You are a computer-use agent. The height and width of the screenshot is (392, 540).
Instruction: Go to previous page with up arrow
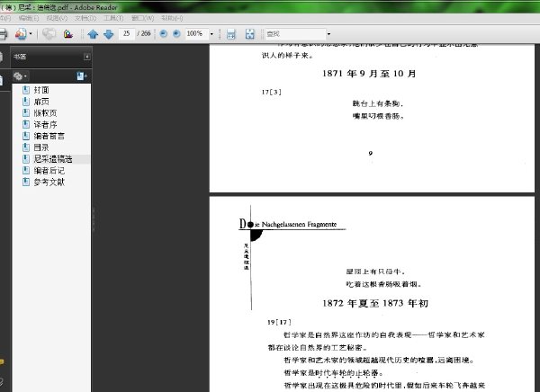(x=93, y=34)
